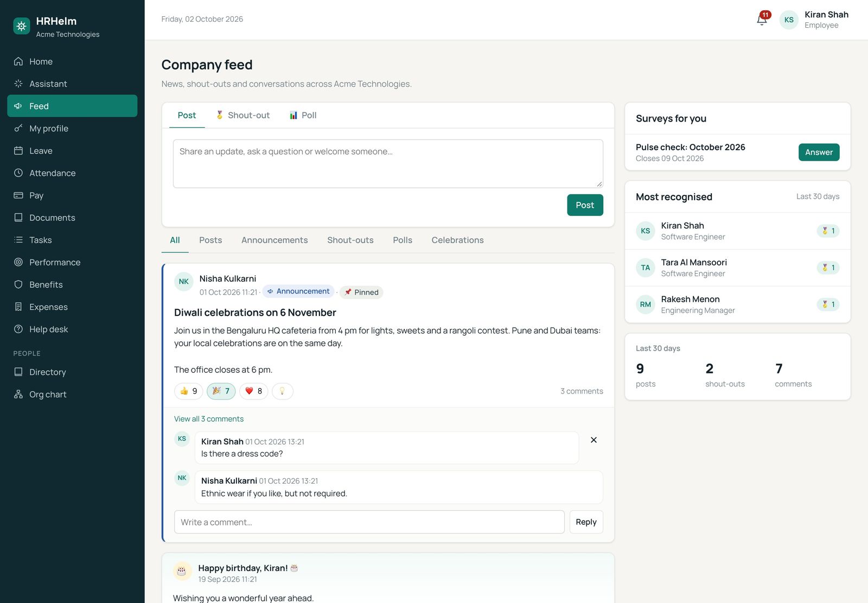Image resolution: width=868 pixels, height=603 pixels.
Task: Filter feed by Announcements
Action: click(275, 240)
